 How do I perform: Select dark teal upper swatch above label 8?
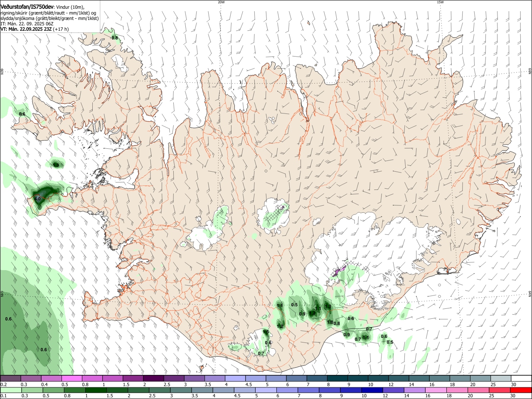coord(337,378)
